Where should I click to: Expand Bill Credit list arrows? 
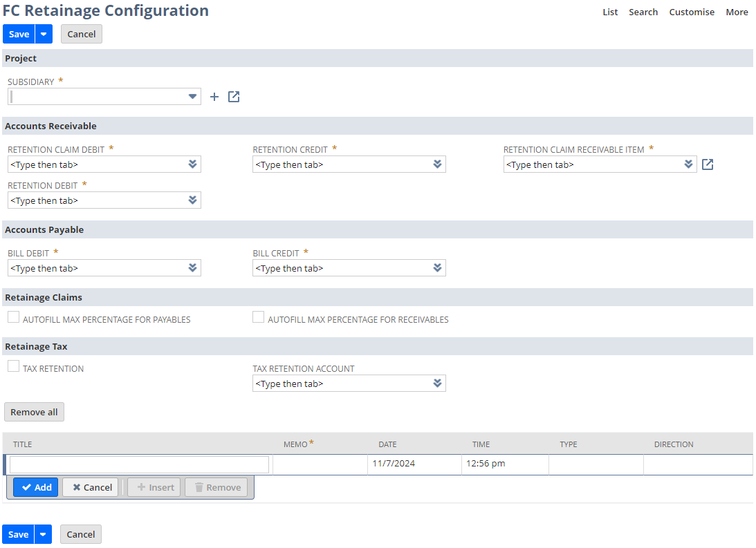click(x=437, y=267)
